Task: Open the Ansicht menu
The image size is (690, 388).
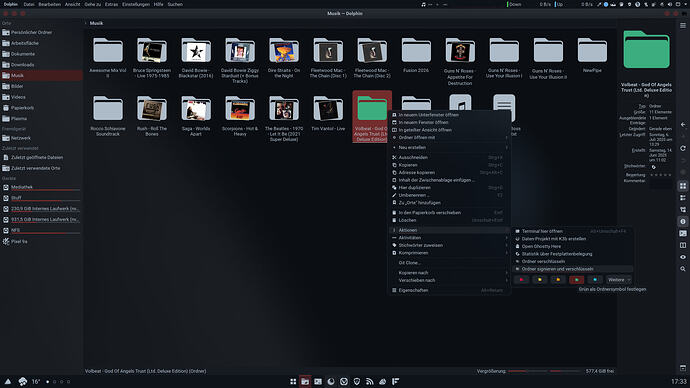Action: (x=73, y=4)
